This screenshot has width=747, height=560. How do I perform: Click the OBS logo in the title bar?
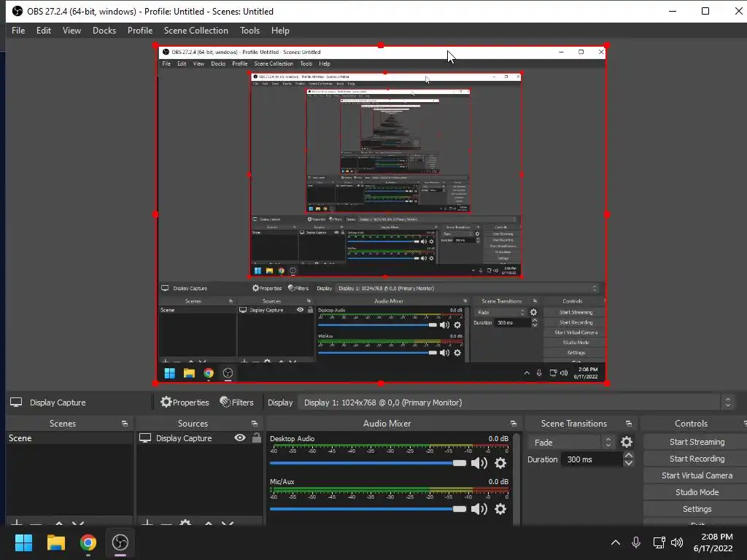tap(18, 11)
